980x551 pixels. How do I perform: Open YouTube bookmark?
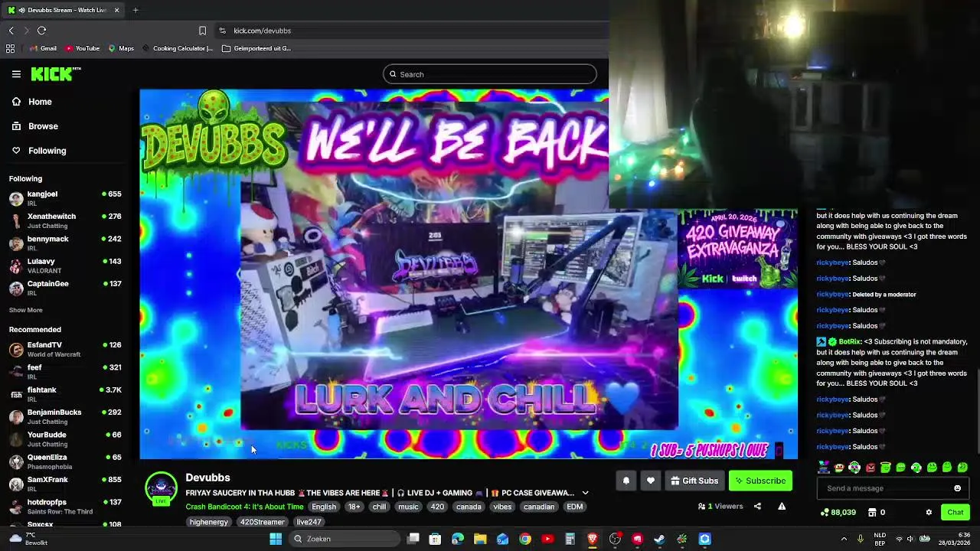coord(82,48)
